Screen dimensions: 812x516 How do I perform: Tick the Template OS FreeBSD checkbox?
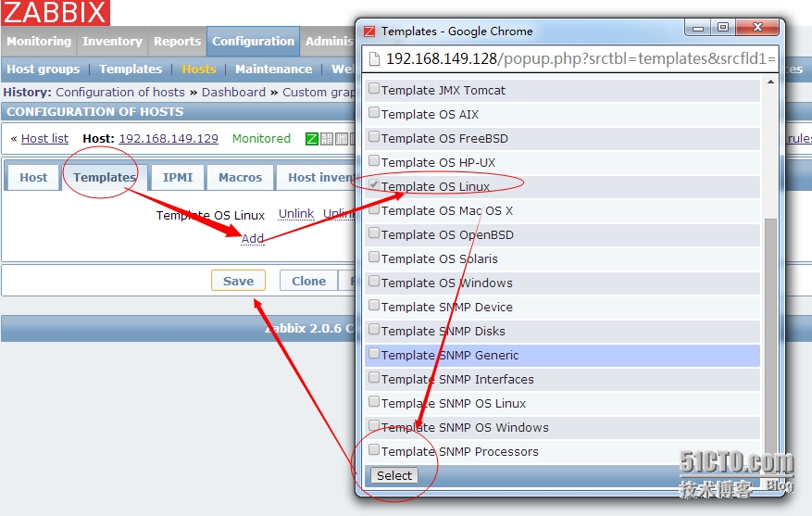point(374,137)
